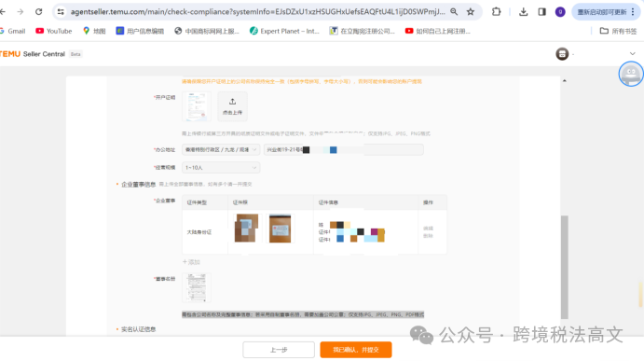644x361 pixels.
Task: Open the 如何自己上网注册 YouTube bookmark
Action: [x=438, y=31]
